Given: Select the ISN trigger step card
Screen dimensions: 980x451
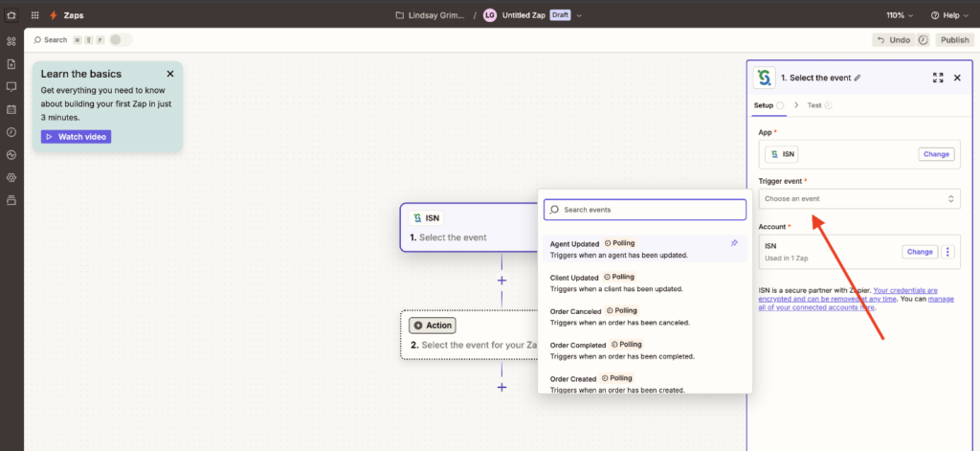Looking at the screenshot, I should (469, 228).
